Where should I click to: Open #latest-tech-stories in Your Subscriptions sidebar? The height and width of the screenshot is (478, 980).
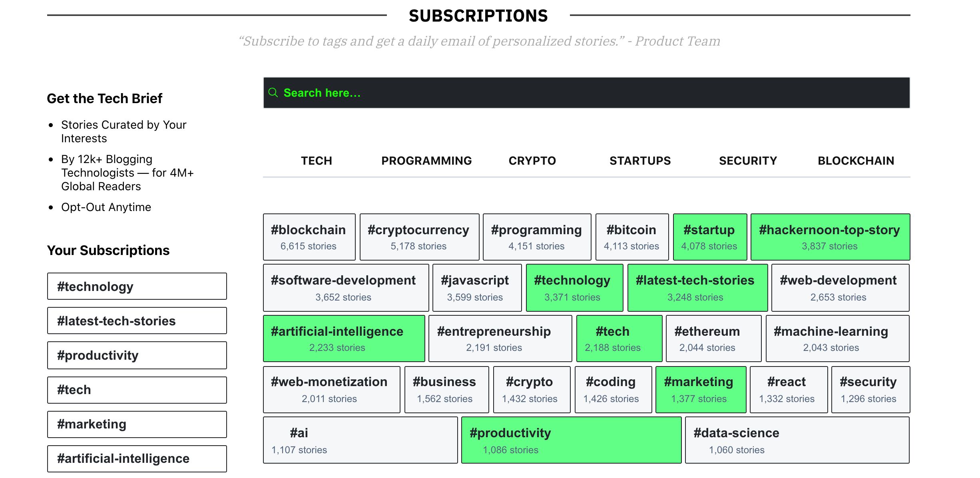[x=137, y=321]
